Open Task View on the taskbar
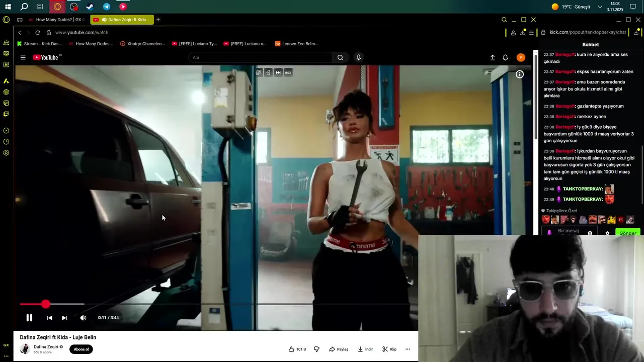The image size is (644, 362). pyautogui.click(x=40, y=7)
